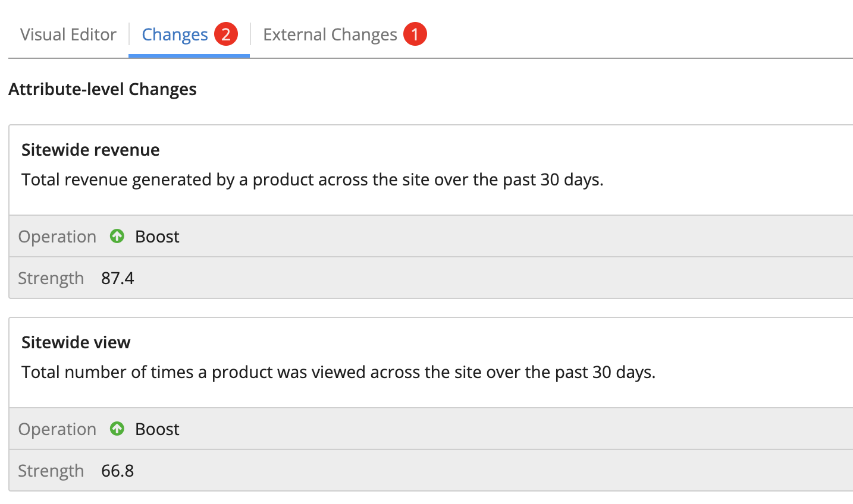The height and width of the screenshot is (504, 853).
Task: Click Boost text in Sitewide revenue card
Action: pos(157,237)
